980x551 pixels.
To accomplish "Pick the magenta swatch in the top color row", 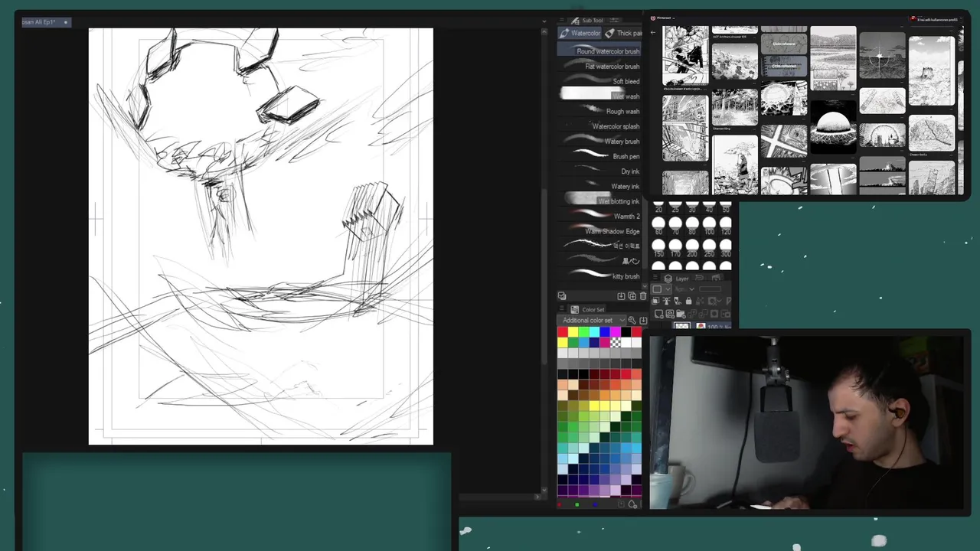I will pos(616,331).
